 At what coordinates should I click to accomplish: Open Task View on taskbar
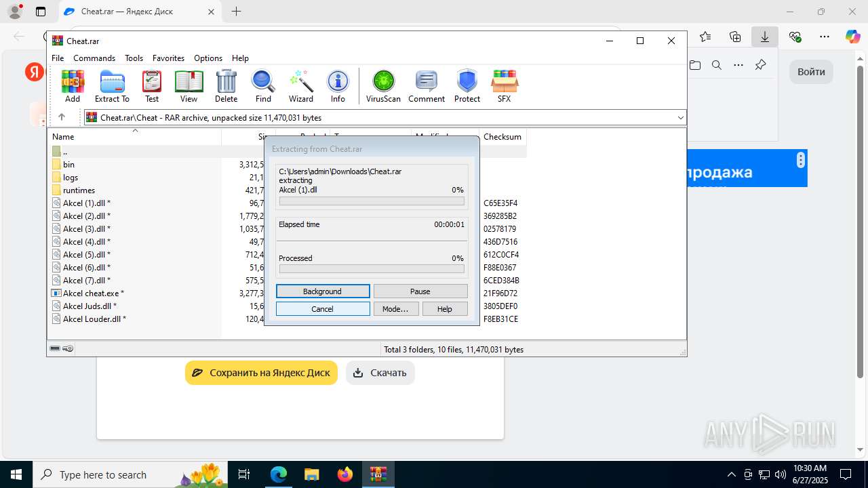click(244, 474)
